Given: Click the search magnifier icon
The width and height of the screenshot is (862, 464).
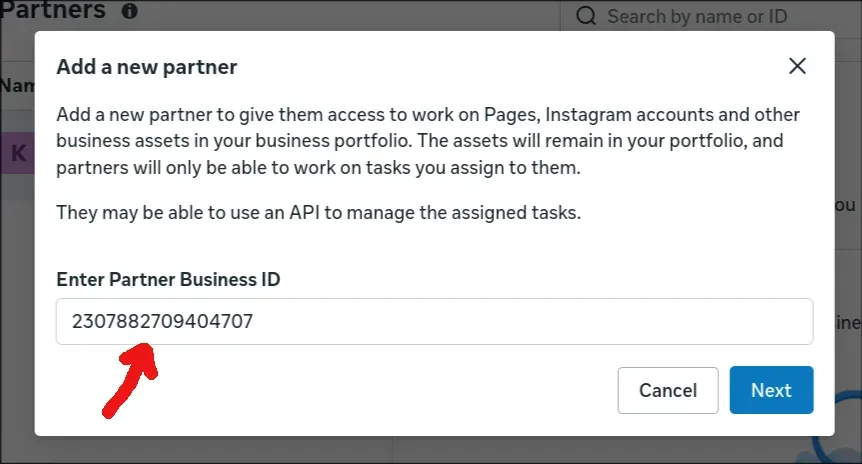Looking at the screenshot, I should [586, 16].
